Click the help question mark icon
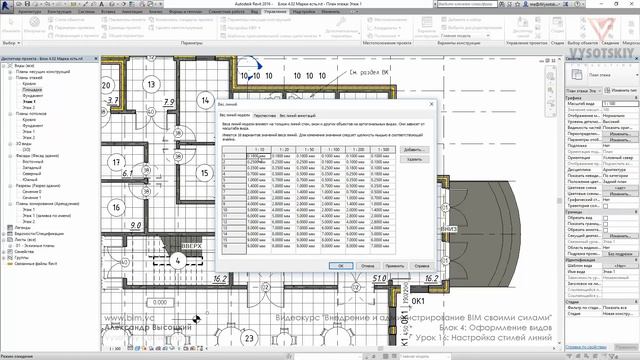The width and height of the screenshot is (640, 360). pyautogui.click(x=579, y=4)
